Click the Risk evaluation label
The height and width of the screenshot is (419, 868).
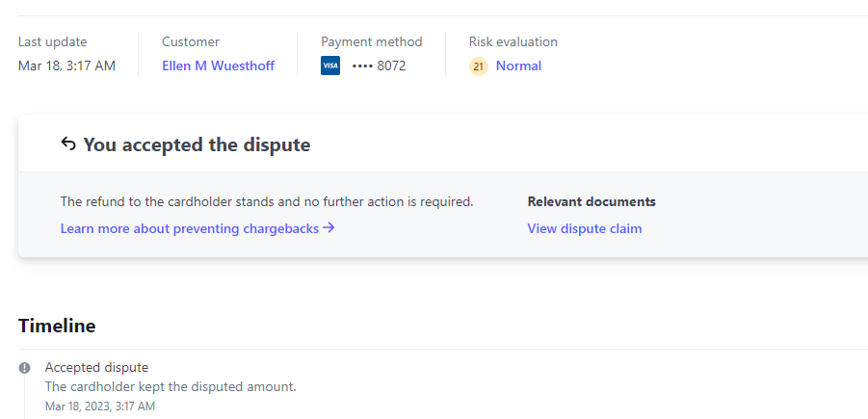coord(513,41)
